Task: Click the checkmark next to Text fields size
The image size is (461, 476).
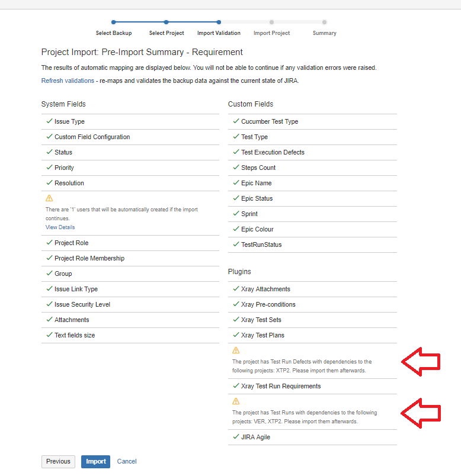Action: (49, 335)
